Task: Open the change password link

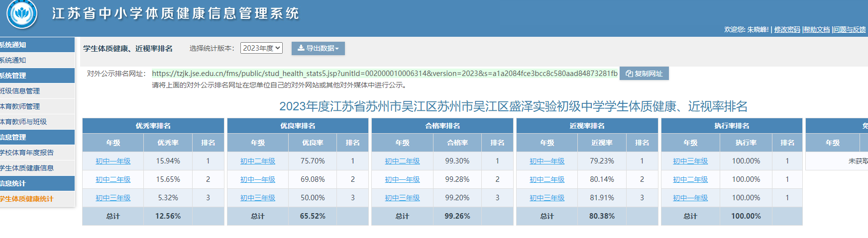Action: pyautogui.click(x=787, y=30)
